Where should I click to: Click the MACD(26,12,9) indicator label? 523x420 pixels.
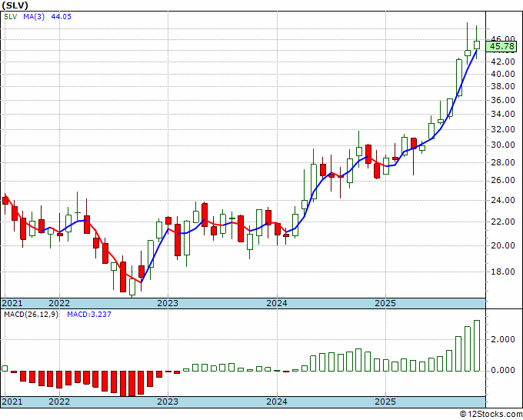(32, 315)
